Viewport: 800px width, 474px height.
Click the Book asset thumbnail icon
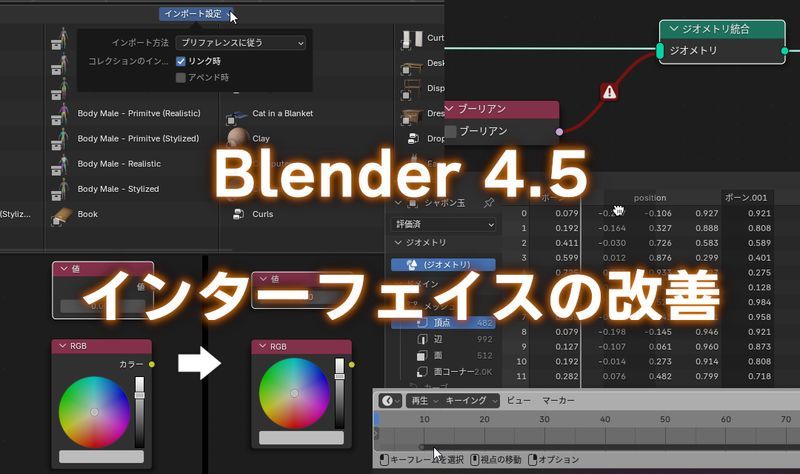pos(62,215)
